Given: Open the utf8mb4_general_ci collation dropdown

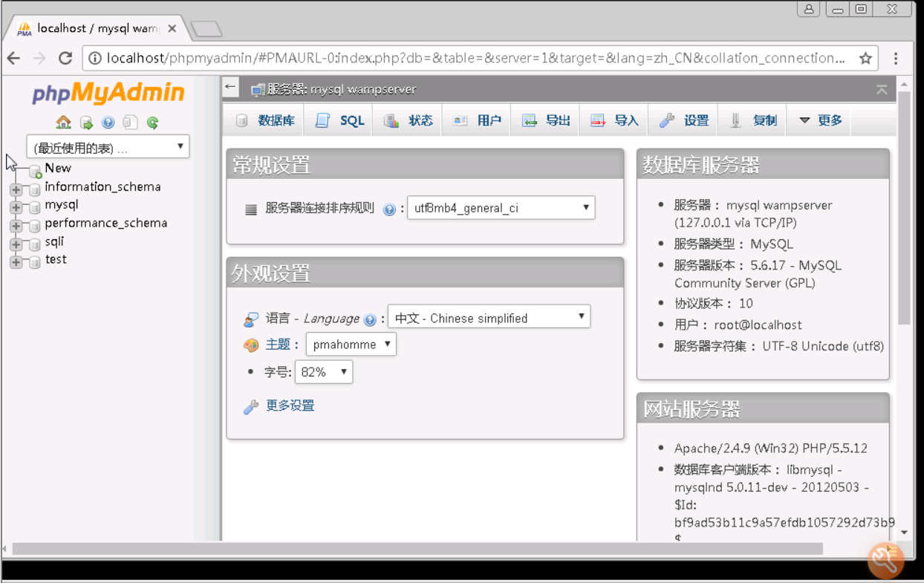Looking at the screenshot, I should (501, 208).
